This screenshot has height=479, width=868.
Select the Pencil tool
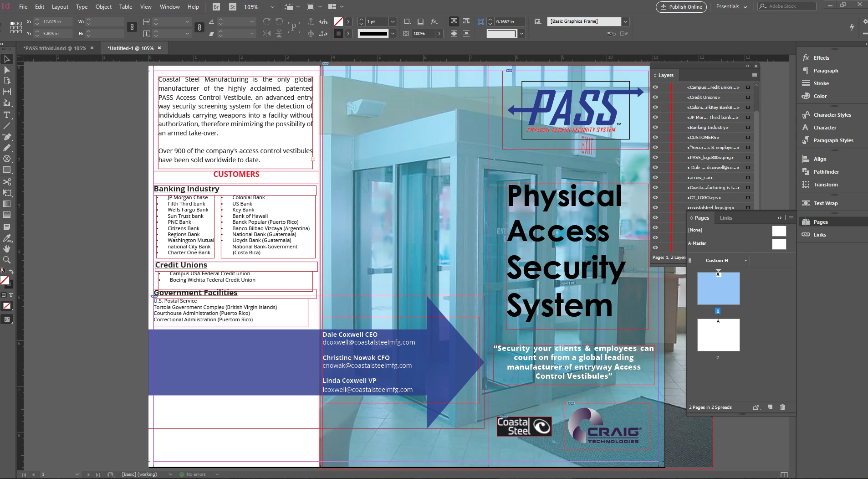[x=7, y=148]
